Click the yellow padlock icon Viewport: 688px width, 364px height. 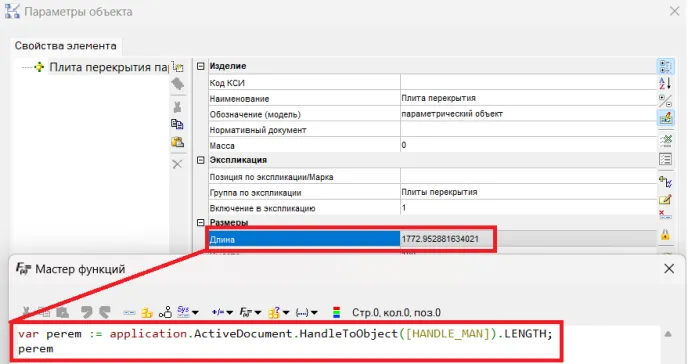665,235
